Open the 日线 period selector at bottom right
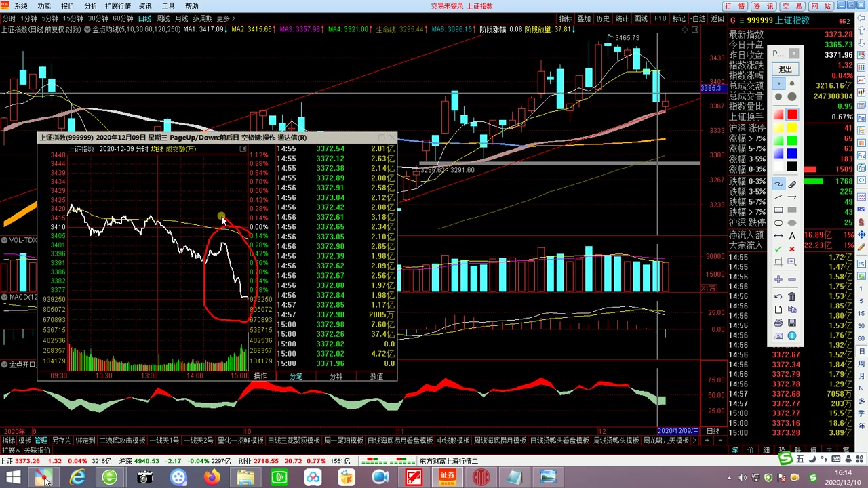The image size is (868, 488). [713, 431]
